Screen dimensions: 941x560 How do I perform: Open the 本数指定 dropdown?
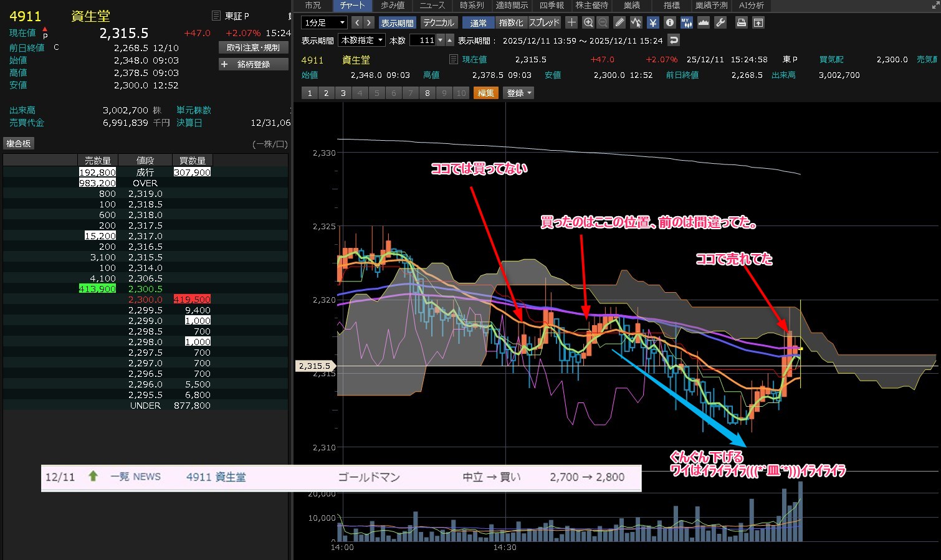(x=361, y=40)
